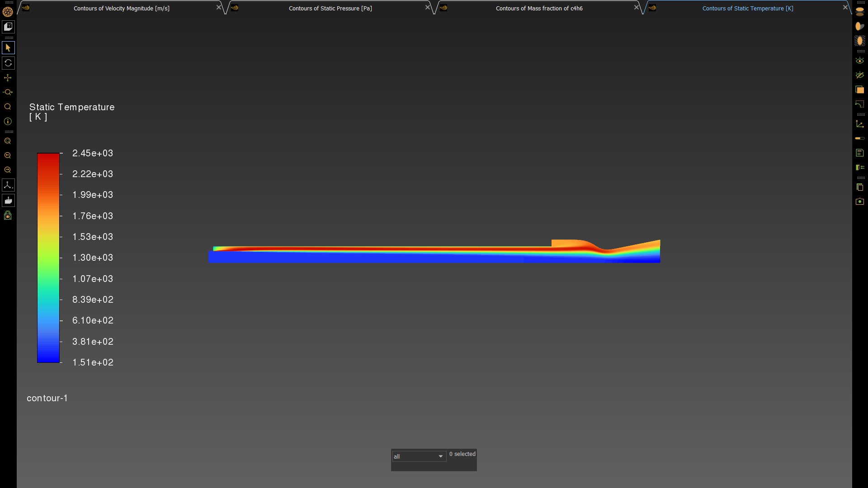Close Contours of Mass fraction of c4h6 tab
868x488 pixels.
pyautogui.click(x=637, y=7)
